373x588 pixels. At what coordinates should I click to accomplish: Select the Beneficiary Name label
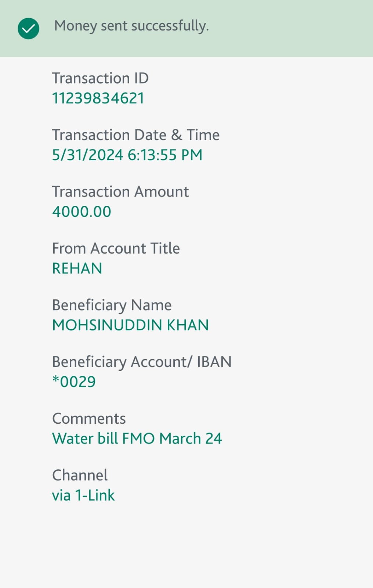pyautogui.click(x=112, y=305)
